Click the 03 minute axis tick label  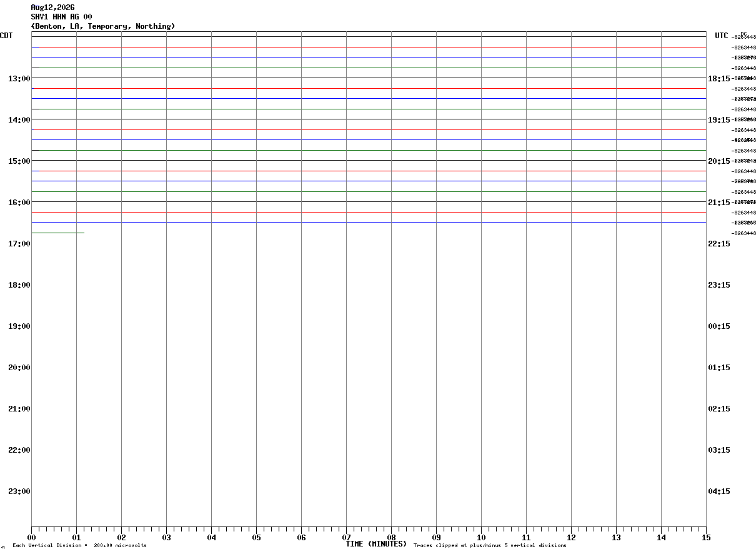(166, 537)
